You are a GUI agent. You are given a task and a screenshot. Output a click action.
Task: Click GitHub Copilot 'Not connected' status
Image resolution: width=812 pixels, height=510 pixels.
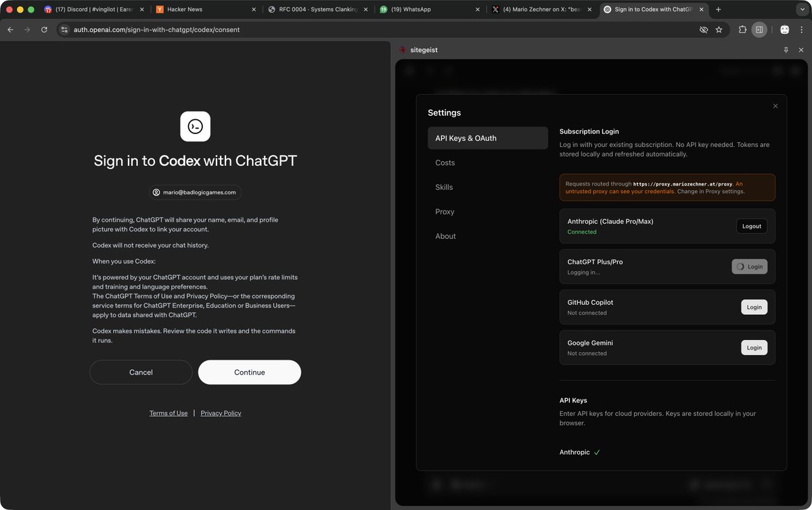(x=587, y=313)
